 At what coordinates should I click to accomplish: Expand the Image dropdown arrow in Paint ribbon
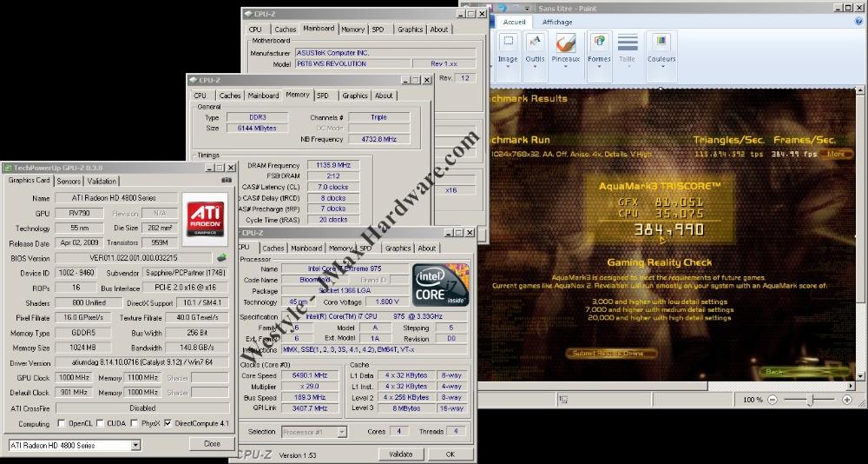point(508,67)
